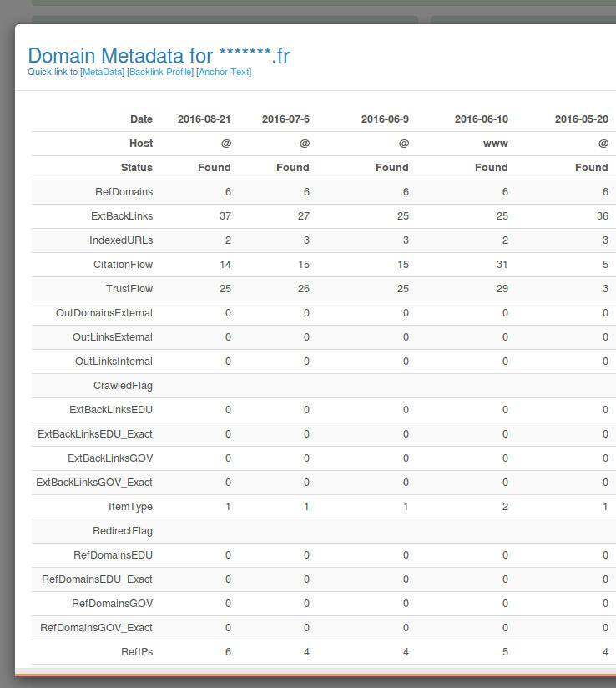The width and height of the screenshot is (616, 688).
Task: Click the Host row label
Action: tap(141, 144)
